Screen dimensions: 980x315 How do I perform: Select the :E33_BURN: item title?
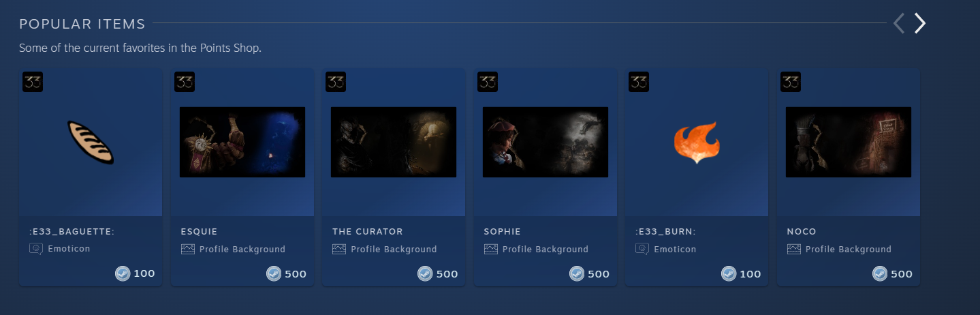tap(665, 232)
